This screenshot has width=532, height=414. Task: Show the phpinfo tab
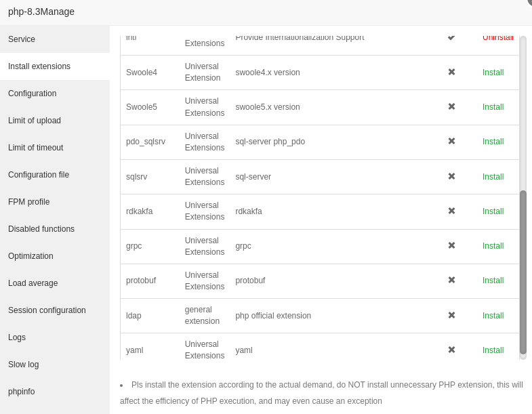21,392
